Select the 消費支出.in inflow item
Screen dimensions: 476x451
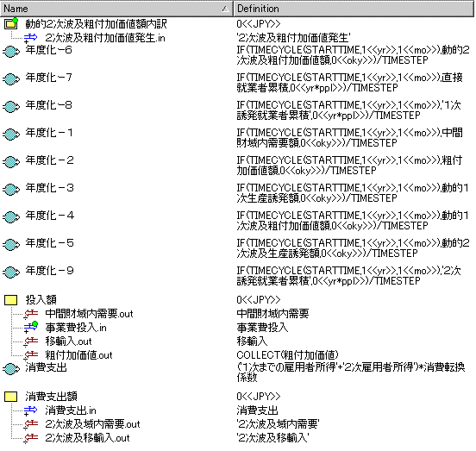tap(71, 410)
